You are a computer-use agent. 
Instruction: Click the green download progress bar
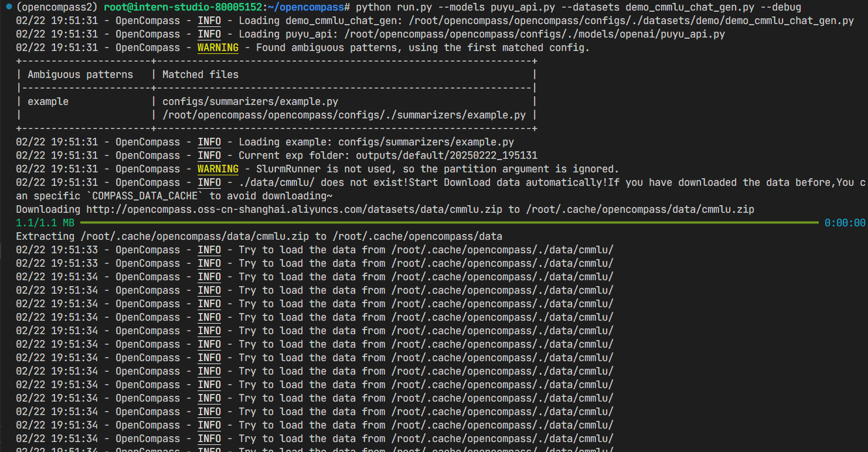coord(450,223)
